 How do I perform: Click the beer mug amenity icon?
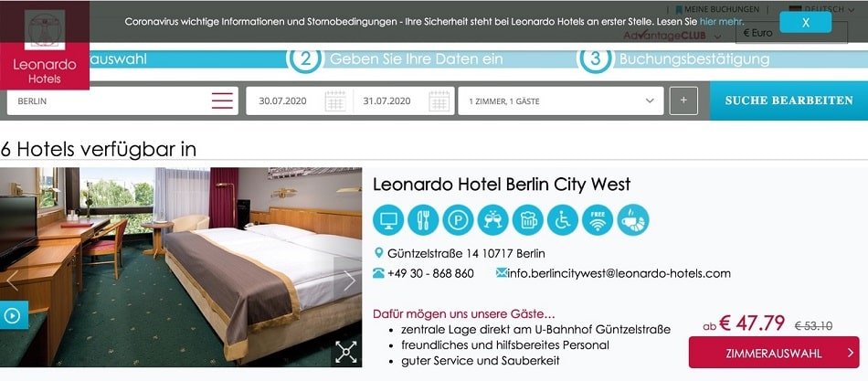527,220
